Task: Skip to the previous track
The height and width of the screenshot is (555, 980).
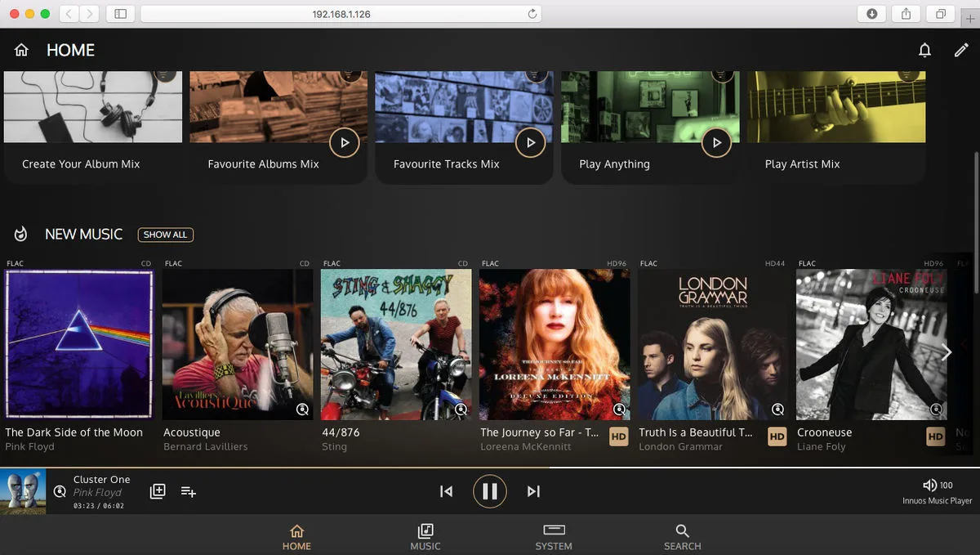Action: tap(446, 491)
